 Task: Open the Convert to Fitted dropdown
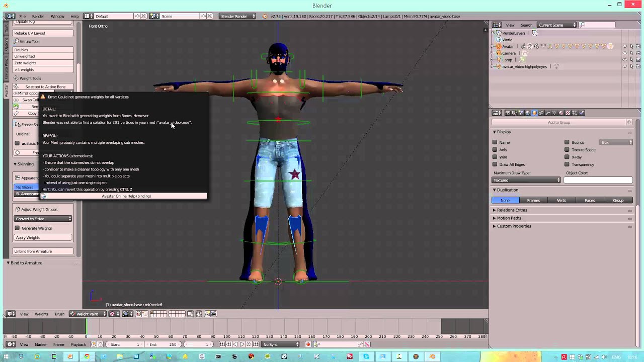(43, 219)
